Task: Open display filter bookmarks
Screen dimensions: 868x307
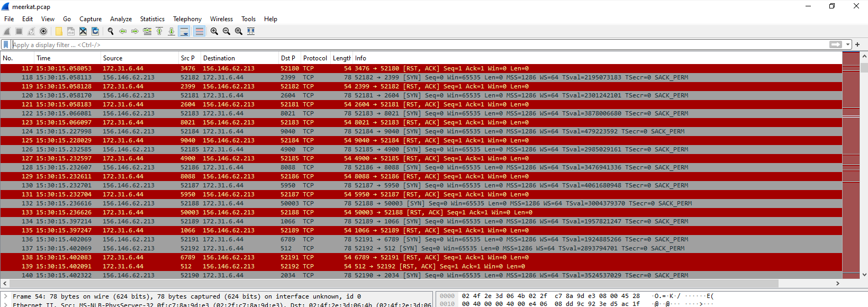Action: tap(6, 44)
